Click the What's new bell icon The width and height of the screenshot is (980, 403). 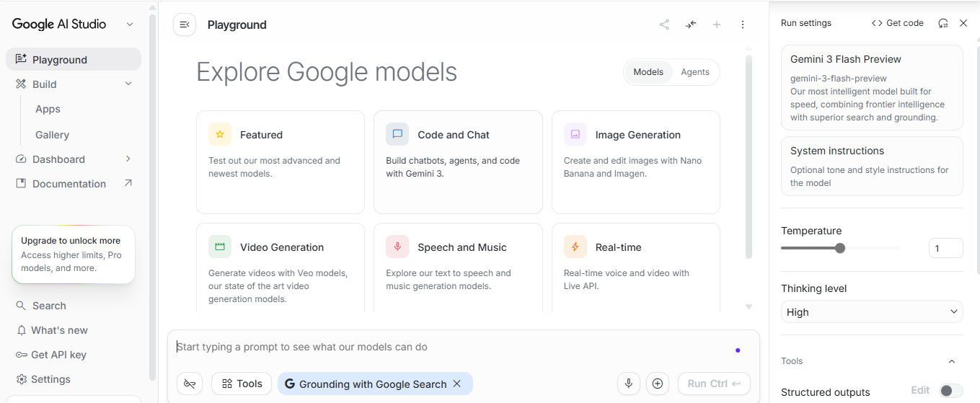coord(21,330)
